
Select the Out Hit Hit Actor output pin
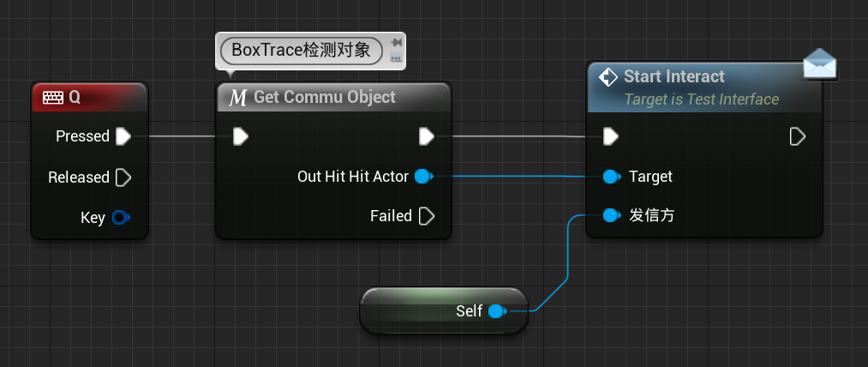tap(424, 177)
